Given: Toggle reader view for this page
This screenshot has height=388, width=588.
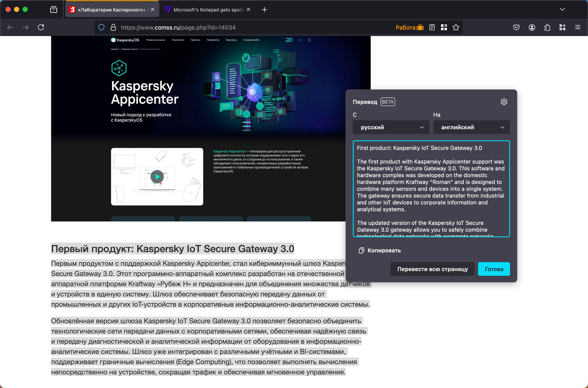Looking at the screenshot, I should (432, 27).
